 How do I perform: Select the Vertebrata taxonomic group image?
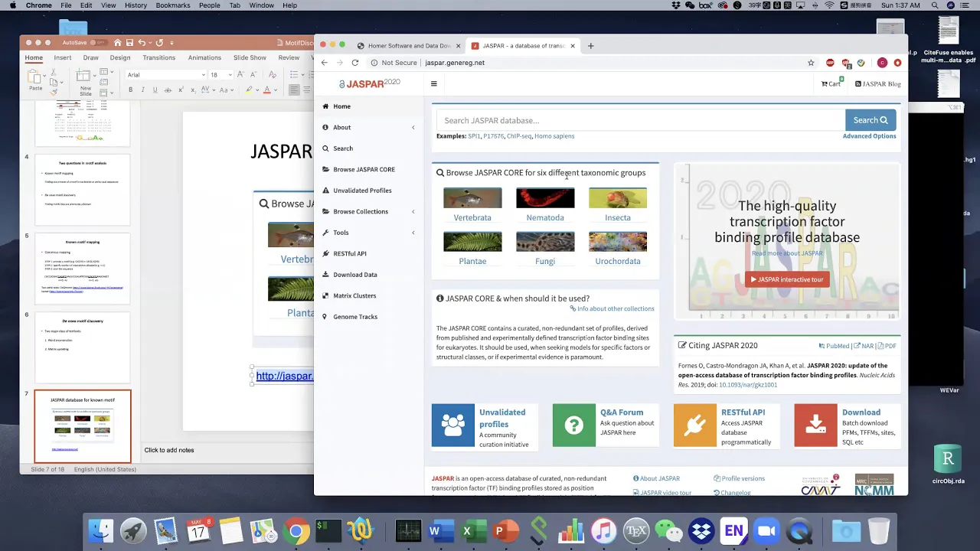[x=472, y=198]
